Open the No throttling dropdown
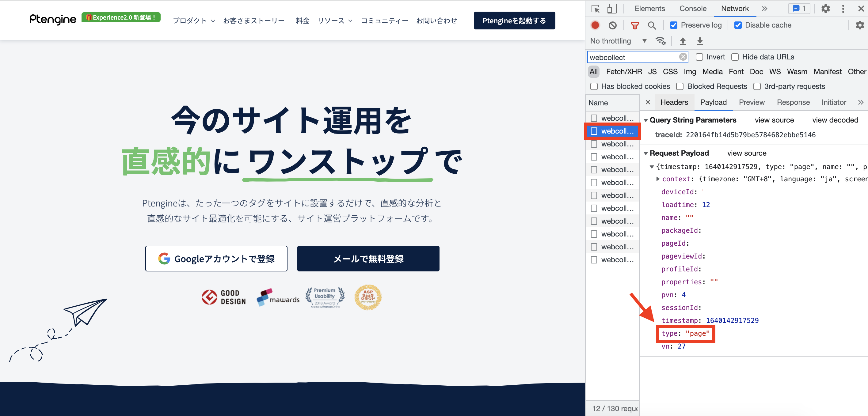 (618, 41)
